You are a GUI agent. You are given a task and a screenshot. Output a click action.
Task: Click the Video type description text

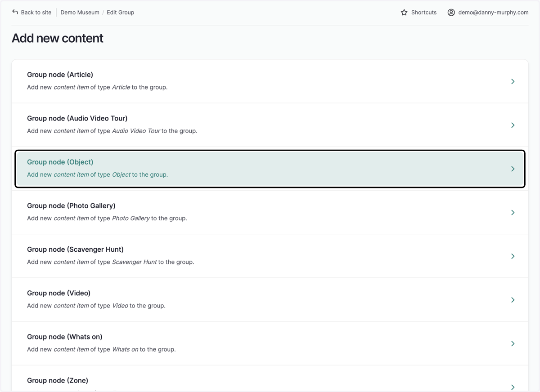pos(96,305)
